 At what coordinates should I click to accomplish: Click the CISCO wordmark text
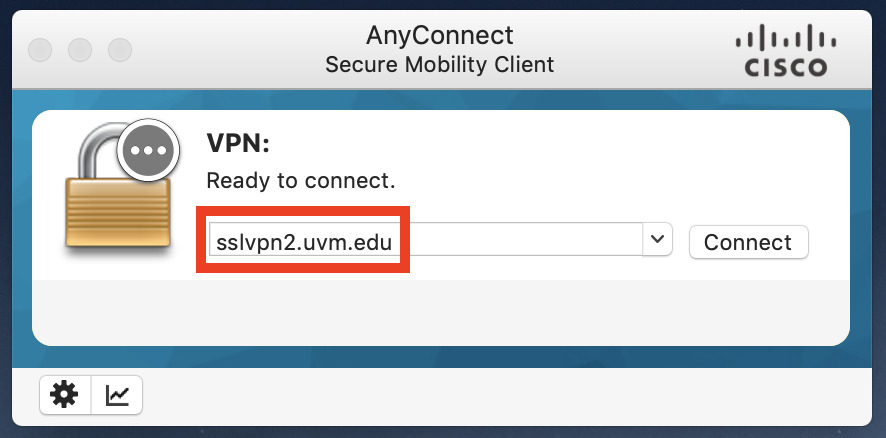tap(785, 67)
